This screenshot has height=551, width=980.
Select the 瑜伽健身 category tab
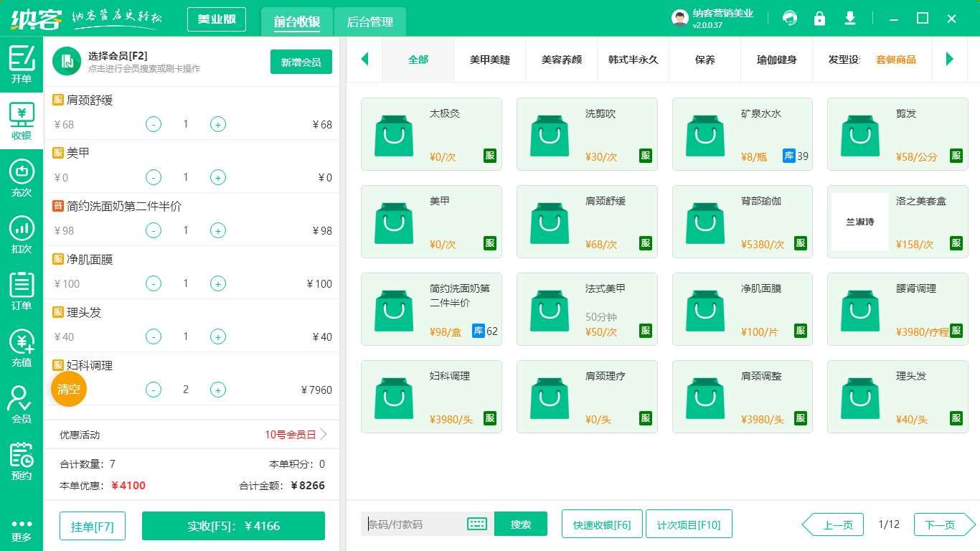pos(777,60)
